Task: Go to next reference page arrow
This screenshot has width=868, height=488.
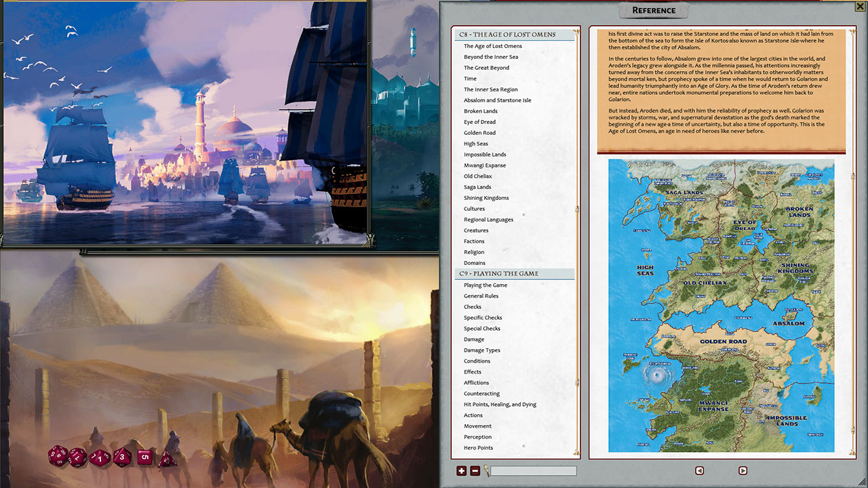Action: coord(743,470)
